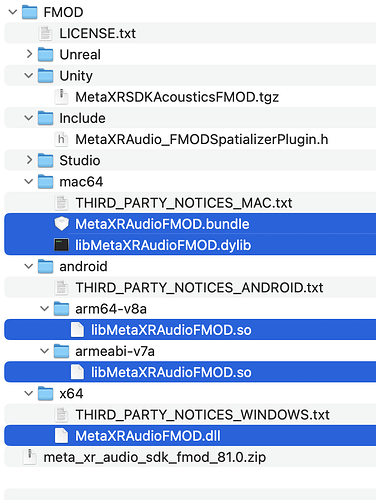
Task: Collapse the arm64-v8a folder chevron
Action: point(44,309)
